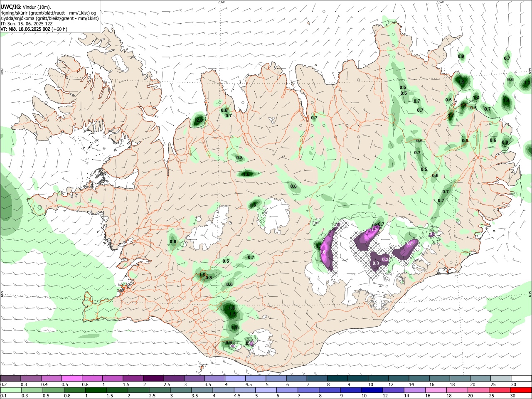Viewport: 532px width, 399px height.
Task: Click the white swatch labeled 30 in top legend row
Action: click(522, 378)
